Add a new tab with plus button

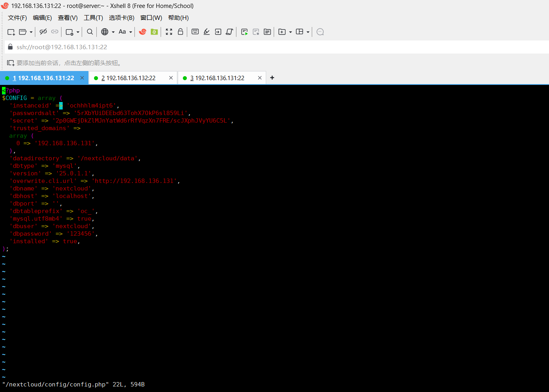coord(272,78)
